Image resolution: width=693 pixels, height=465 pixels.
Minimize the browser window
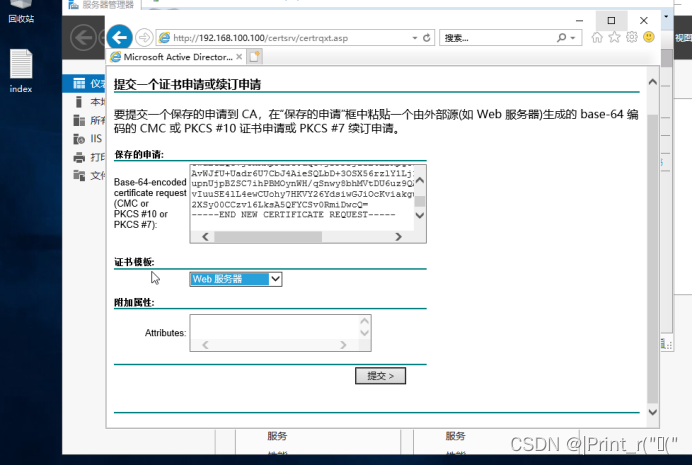click(x=579, y=20)
